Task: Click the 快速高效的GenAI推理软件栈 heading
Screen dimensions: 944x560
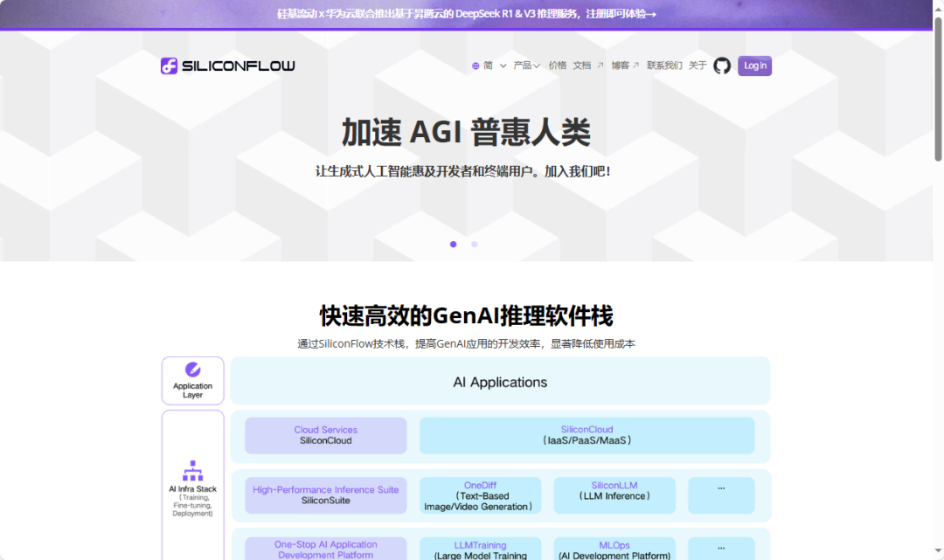Action: click(467, 315)
